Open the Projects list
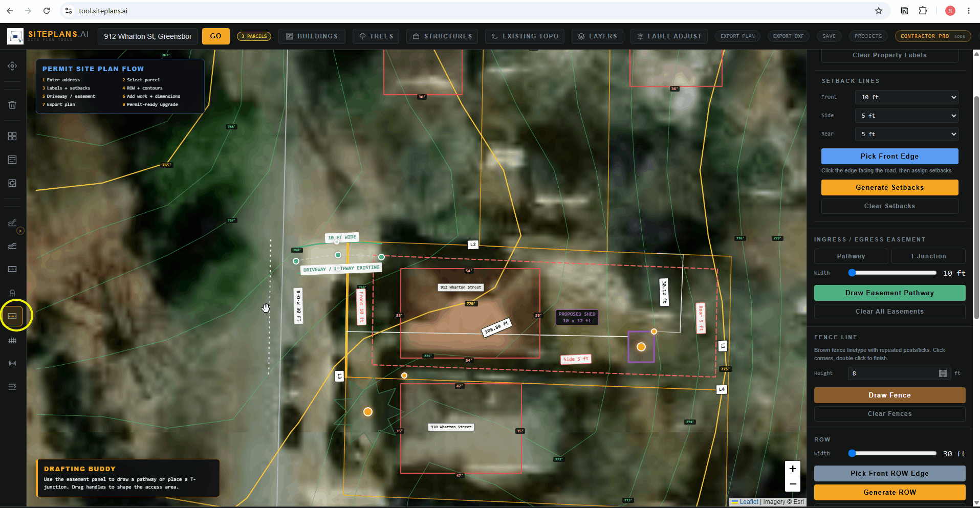 868,36
